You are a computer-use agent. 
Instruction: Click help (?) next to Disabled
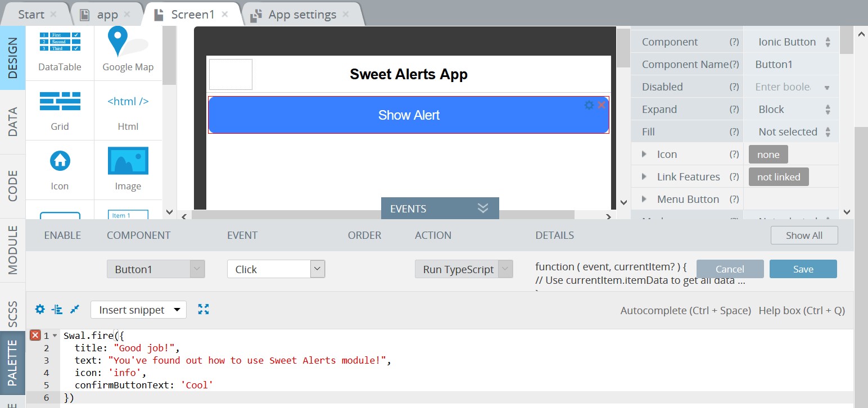click(734, 87)
